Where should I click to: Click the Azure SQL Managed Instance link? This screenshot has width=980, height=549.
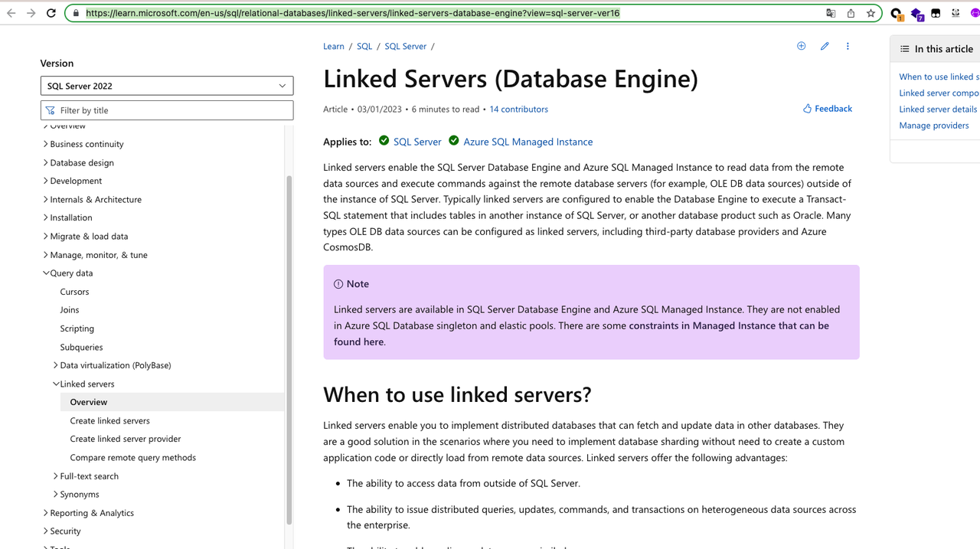pos(528,142)
